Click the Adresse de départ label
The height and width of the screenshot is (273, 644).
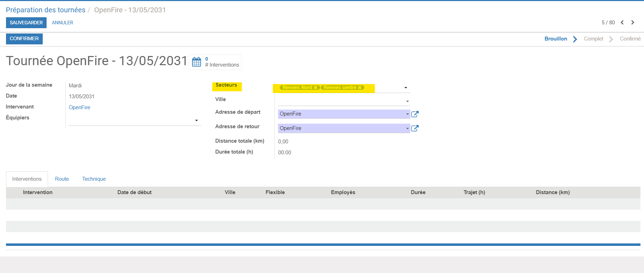238,112
